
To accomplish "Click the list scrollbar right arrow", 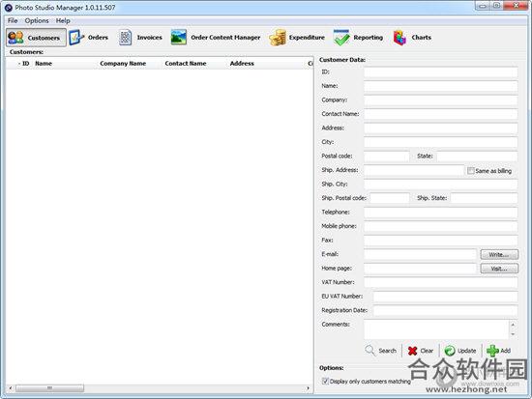I will pyautogui.click(x=308, y=387).
